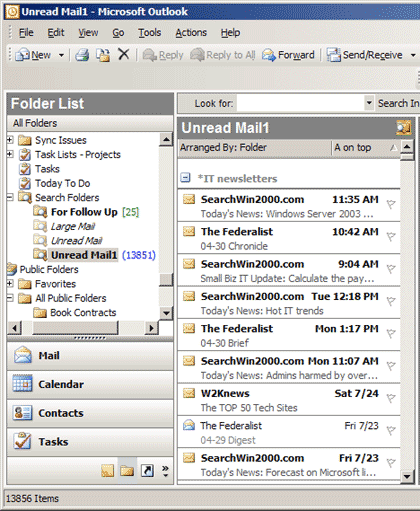Flag the W2Knews Sat 7/24 message
Screen dimensions: 420x511
point(391,398)
